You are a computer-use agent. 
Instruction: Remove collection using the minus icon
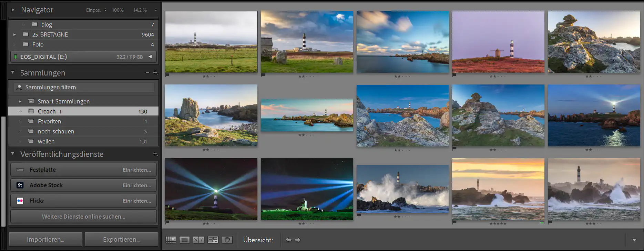coord(147,73)
